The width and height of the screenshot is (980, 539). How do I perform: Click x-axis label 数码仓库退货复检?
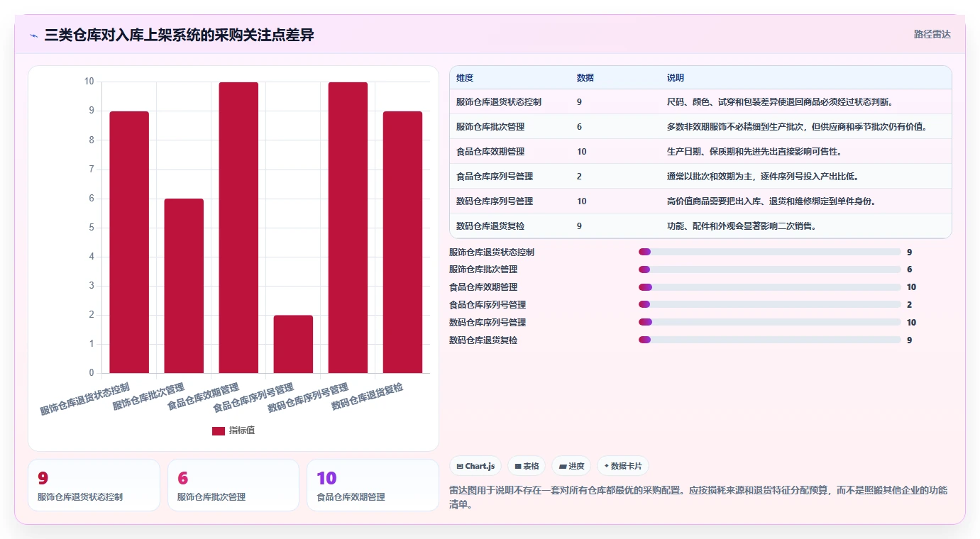[x=368, y=397]
